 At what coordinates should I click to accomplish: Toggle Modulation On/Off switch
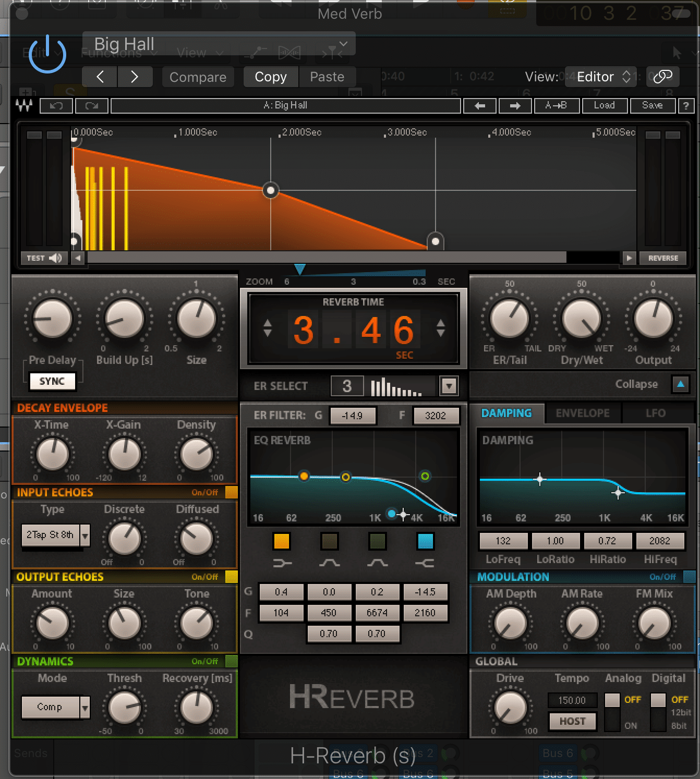689,577
